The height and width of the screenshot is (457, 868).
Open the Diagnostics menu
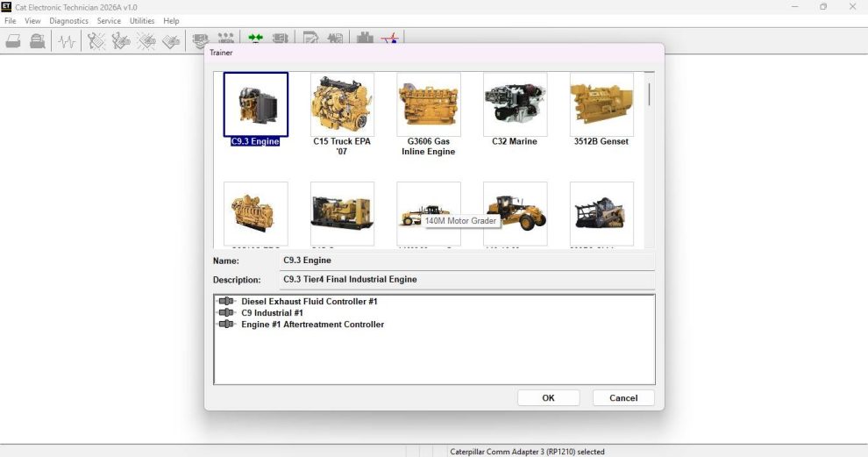pyautogui.click(x=68, y=20)
